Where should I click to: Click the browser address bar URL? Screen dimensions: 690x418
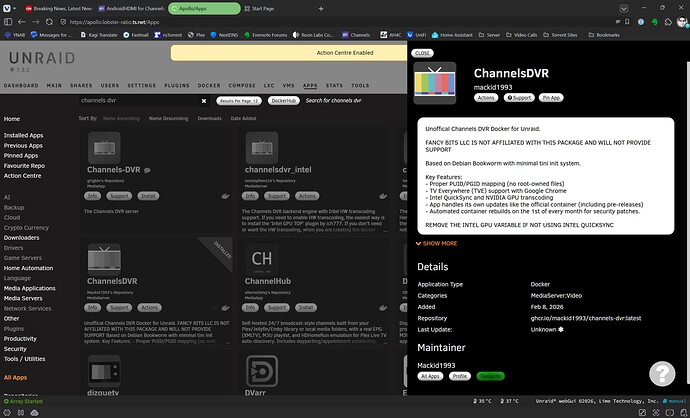tap(114, 22)
